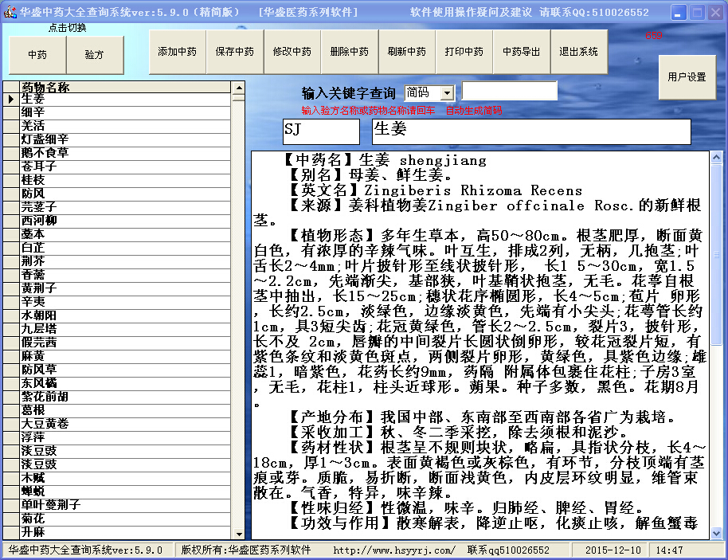The image size is (728, 560).
Task: Open 用户设置 user settings
Action: click(x=687, y=77)
